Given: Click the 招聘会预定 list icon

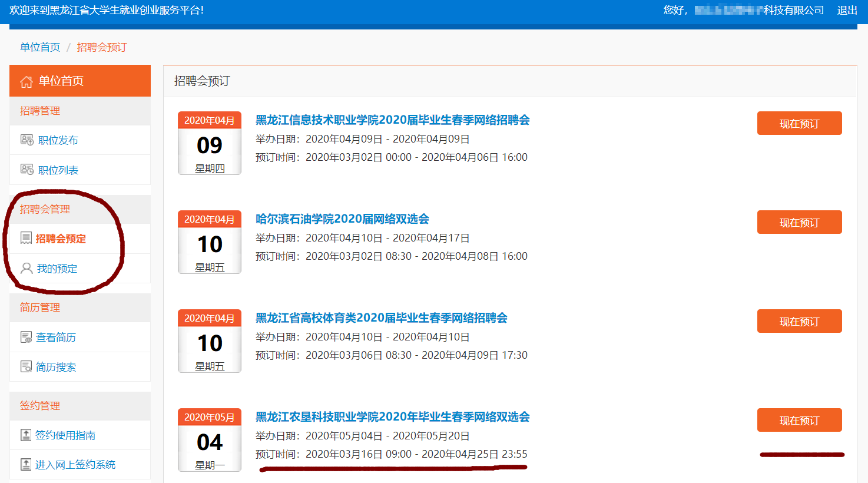Looking at the screenshot, I should pyautogui.click(x=26, y=238).
